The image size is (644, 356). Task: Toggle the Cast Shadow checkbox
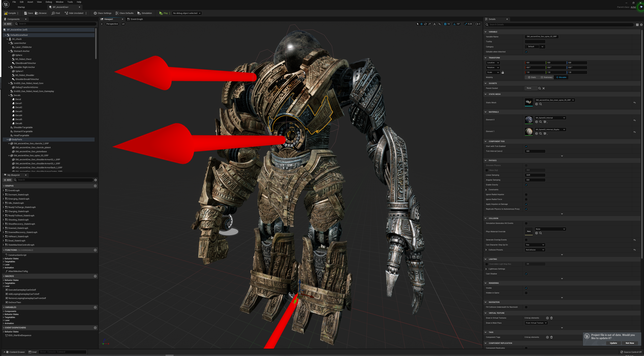(526, 274)
